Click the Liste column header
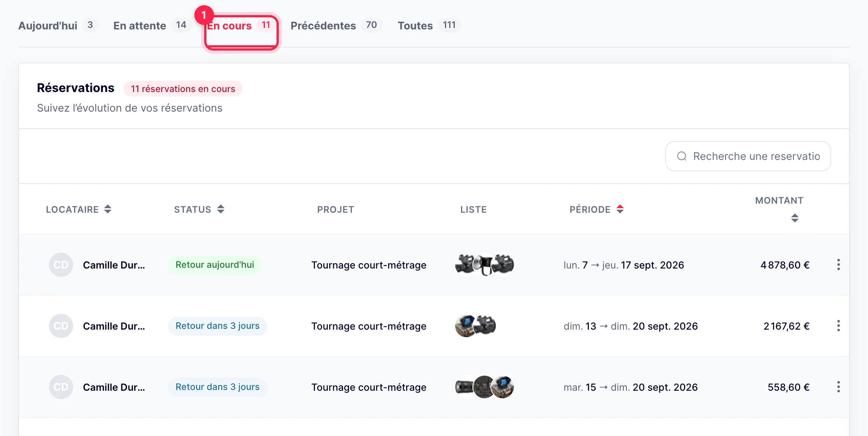Image resolution: width=868 pixels, height=436 pixels. 474,210
